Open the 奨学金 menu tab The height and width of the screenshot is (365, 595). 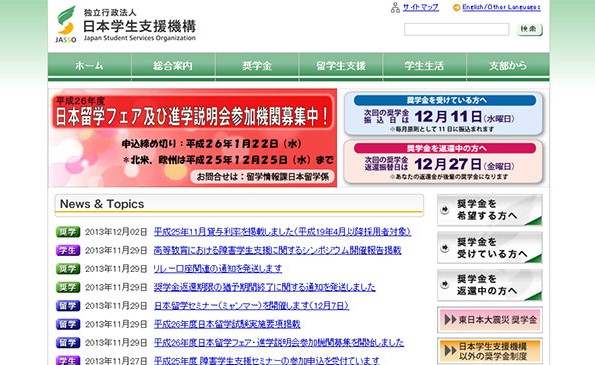tap(257, 66)
